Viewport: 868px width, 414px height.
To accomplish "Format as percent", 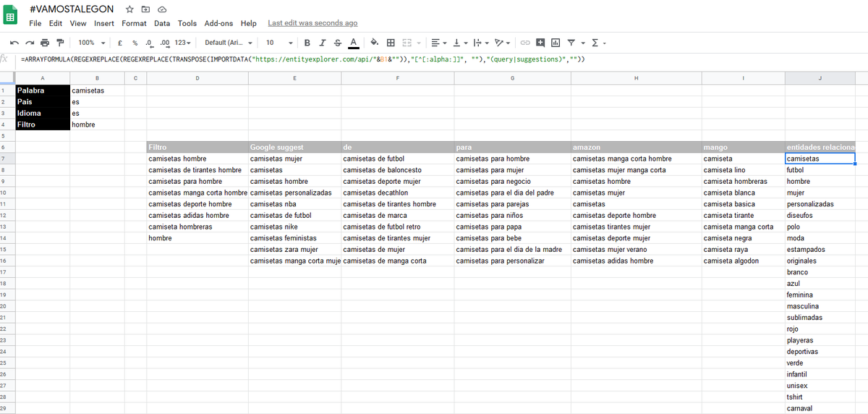I will pos(135,43).
